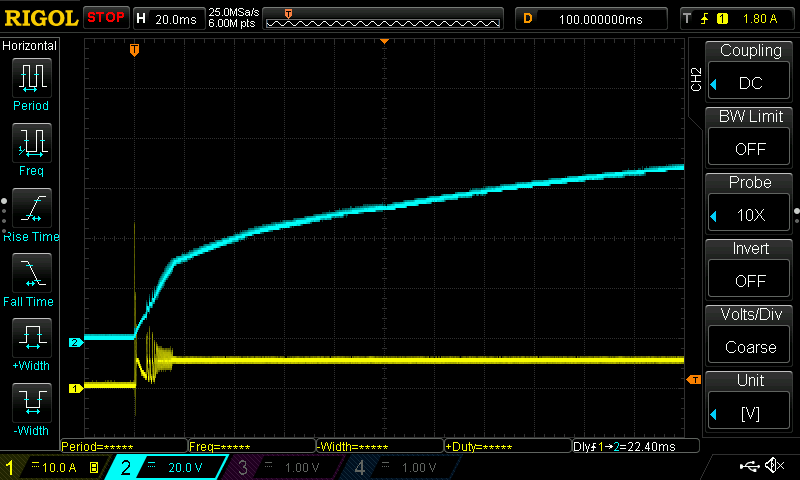
Task: Select the Period measurement icon
Action: coord(32,78)
